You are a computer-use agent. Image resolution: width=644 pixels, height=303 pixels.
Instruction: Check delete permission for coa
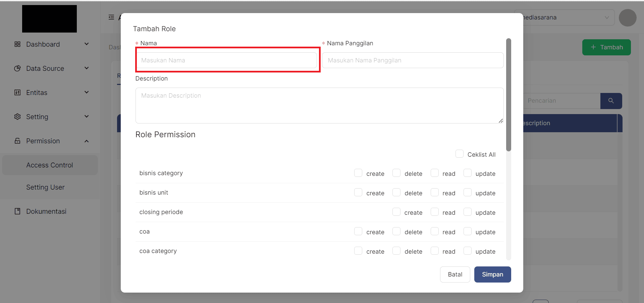[396, 232]
